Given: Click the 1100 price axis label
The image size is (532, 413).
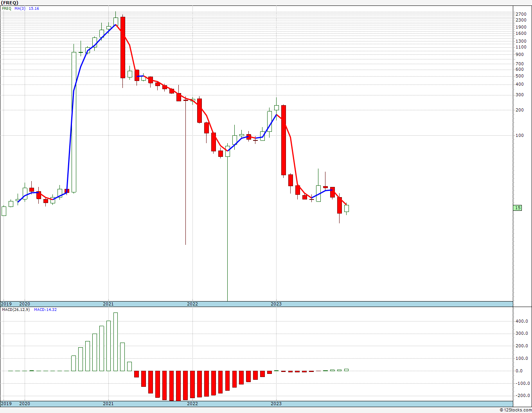Looking at the screenshot, I should coord(520,47).
